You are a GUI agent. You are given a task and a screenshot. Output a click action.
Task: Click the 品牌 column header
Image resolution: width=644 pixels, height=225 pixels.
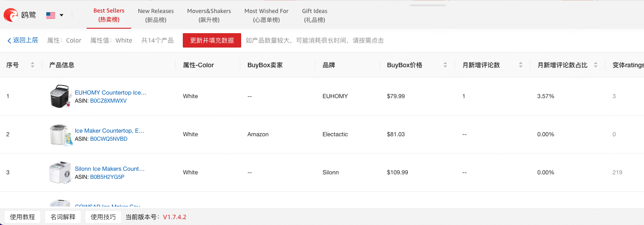coord(329,65)
